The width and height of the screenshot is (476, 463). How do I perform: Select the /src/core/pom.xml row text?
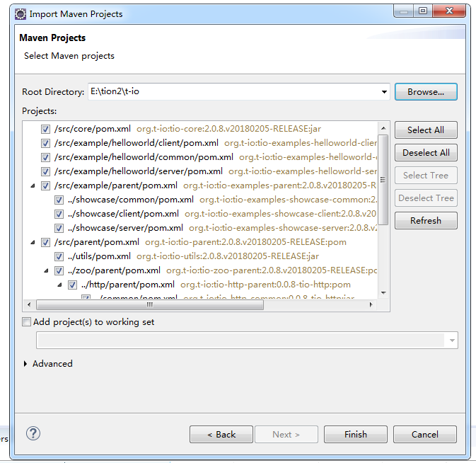click(x=93, y=129)
